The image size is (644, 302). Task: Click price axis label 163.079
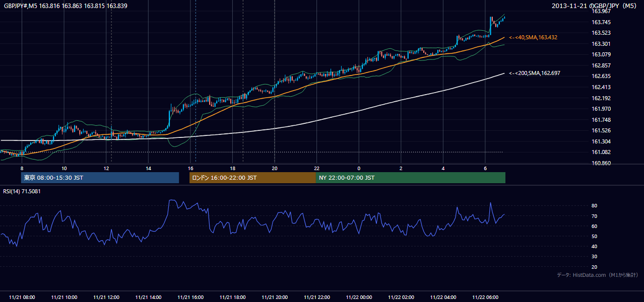pyautogui.click(x=601, y=54)
